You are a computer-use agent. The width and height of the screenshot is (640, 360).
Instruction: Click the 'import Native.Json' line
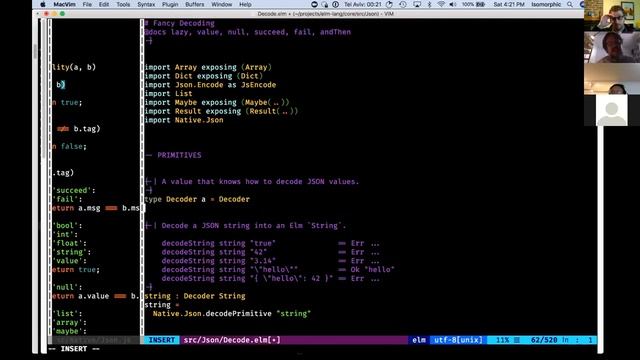tap(184, 120)
